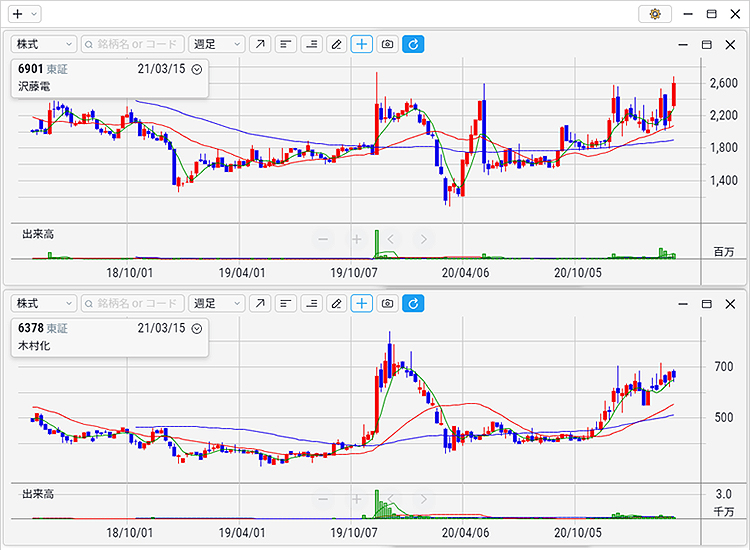Select the pencil drawing tool in the lower chart
The width and height of the screenshot is (750, 550).
pyautogui.click(x=337, y=303)
